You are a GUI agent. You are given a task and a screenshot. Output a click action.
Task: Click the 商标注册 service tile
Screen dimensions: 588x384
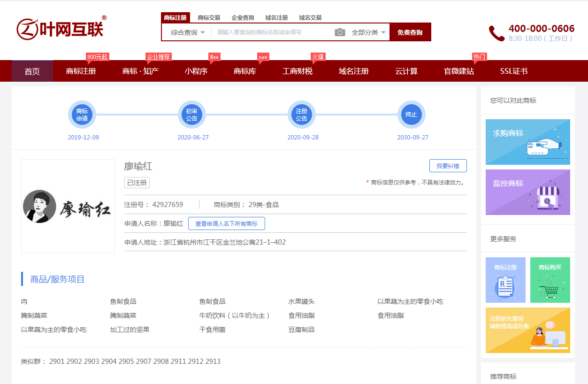[x=505, y=280]
